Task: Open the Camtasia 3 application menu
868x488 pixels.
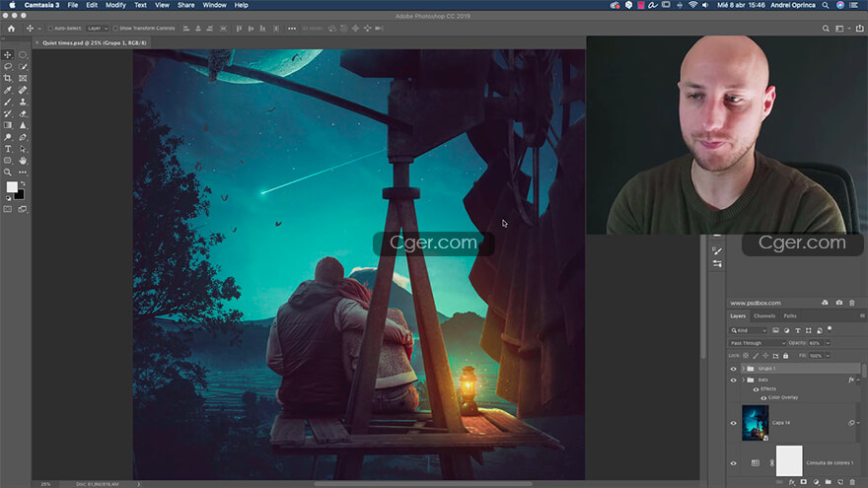Action: coord(41,5)
